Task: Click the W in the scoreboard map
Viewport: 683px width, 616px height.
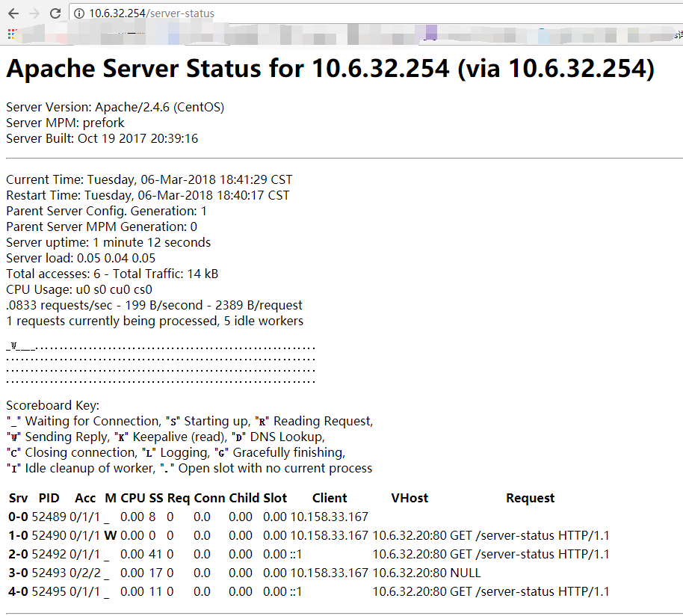Action: click(x=14, y=346)
